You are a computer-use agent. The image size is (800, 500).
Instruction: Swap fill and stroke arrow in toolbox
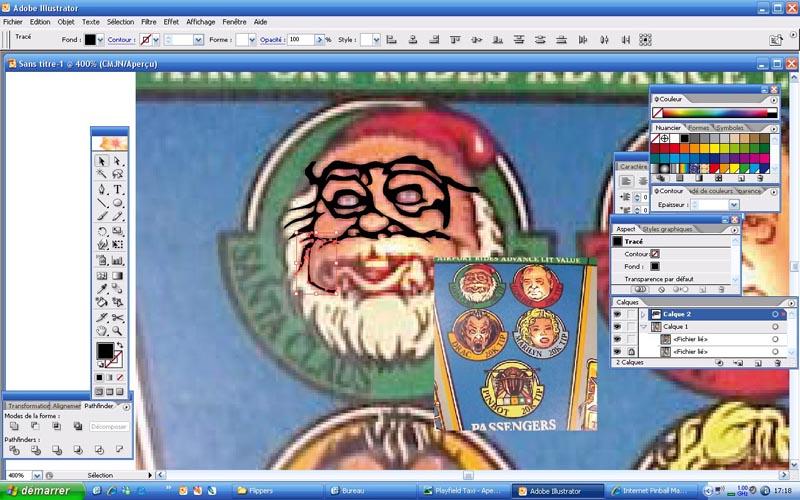pyautogui.click(x=120, y=345)
